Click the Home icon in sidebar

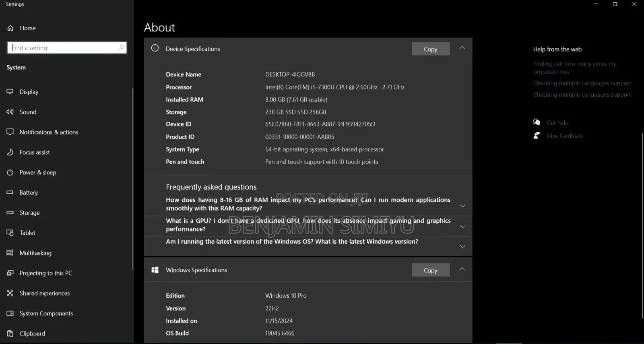(10, 28)
